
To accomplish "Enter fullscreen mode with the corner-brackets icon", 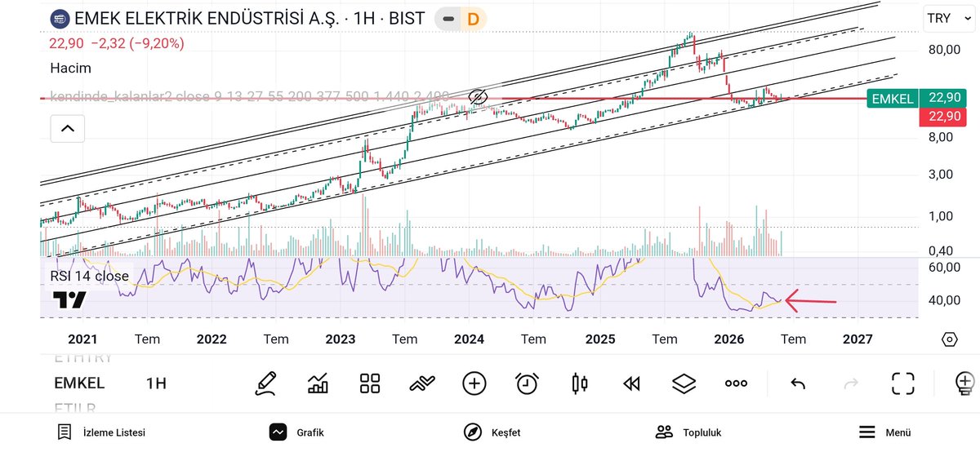I will click(x=902, y=383).
